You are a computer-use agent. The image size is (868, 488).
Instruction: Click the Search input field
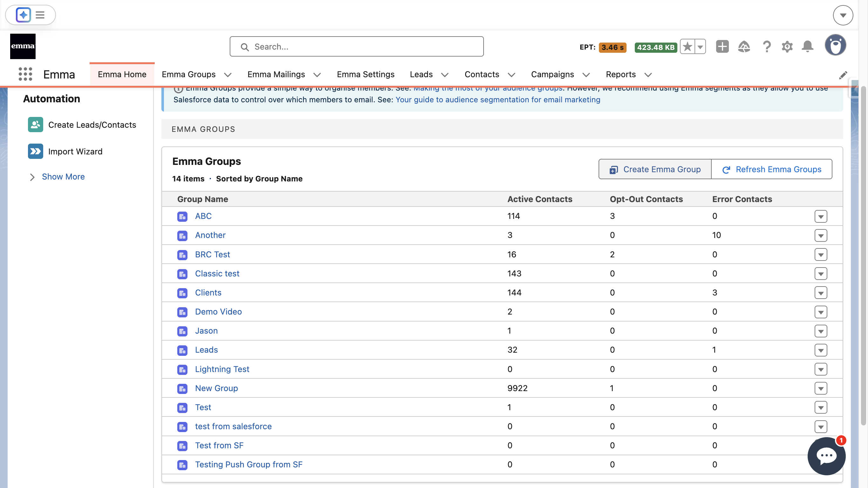(356, 46)
